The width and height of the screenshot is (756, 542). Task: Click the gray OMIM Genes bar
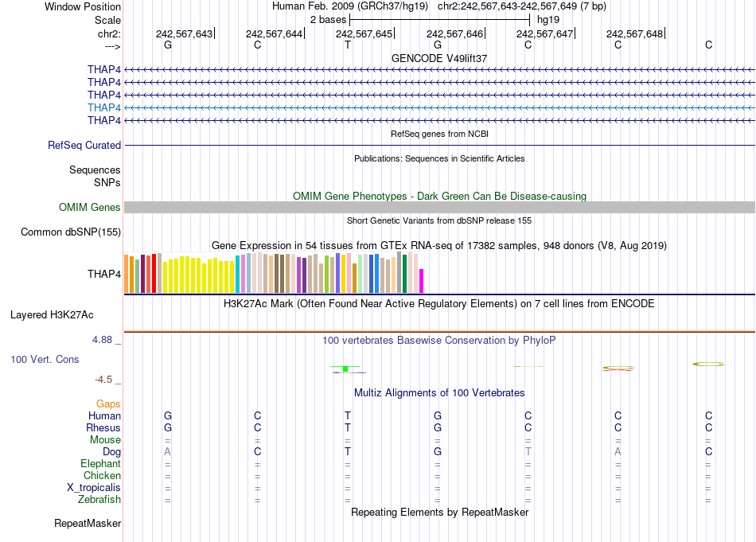pos(439,208)
